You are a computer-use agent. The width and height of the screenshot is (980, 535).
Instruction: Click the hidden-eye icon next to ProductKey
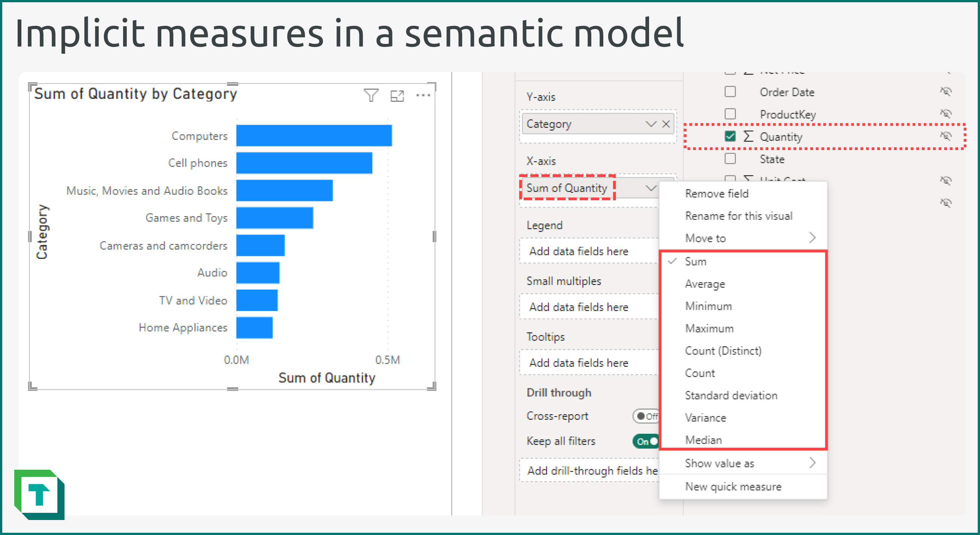[947, 113]
